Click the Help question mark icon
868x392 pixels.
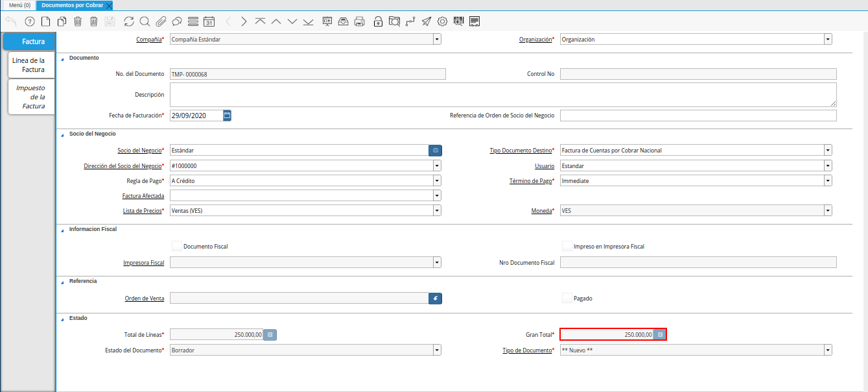coord(29,21)
